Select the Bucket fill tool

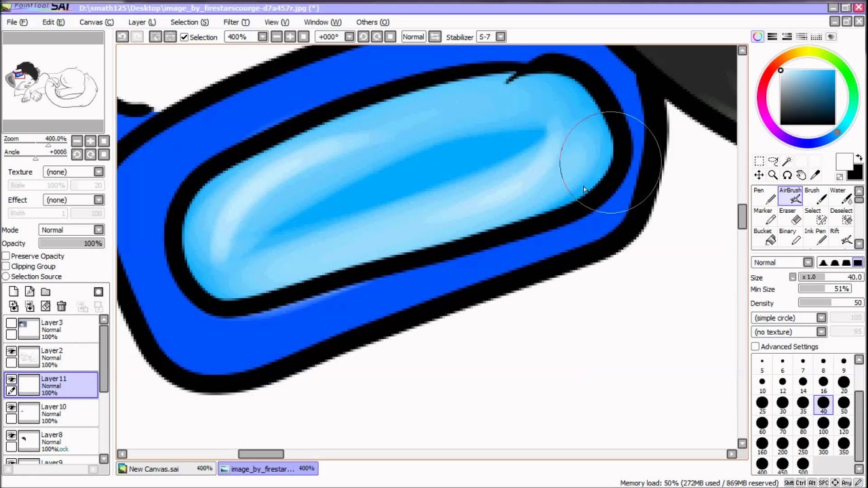coord(764,237)
